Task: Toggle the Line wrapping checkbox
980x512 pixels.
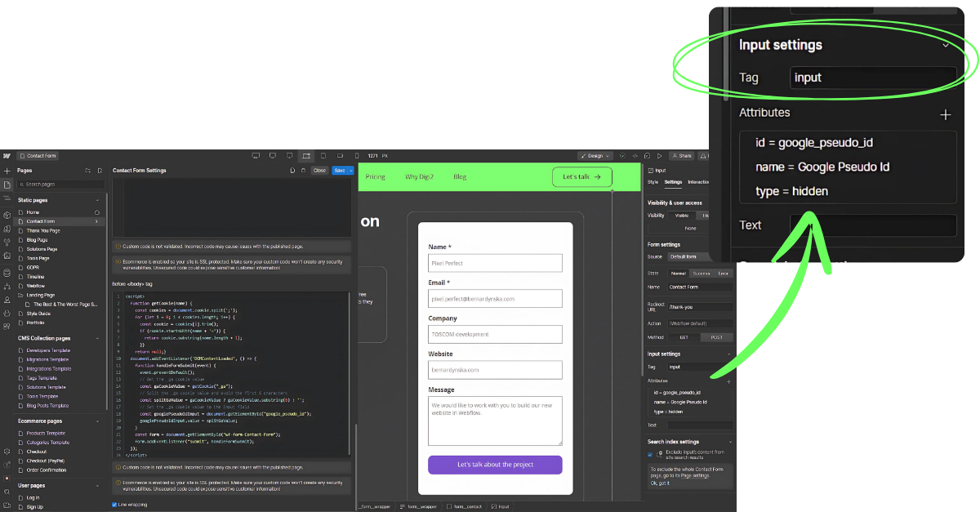Action: click(114, 505)
